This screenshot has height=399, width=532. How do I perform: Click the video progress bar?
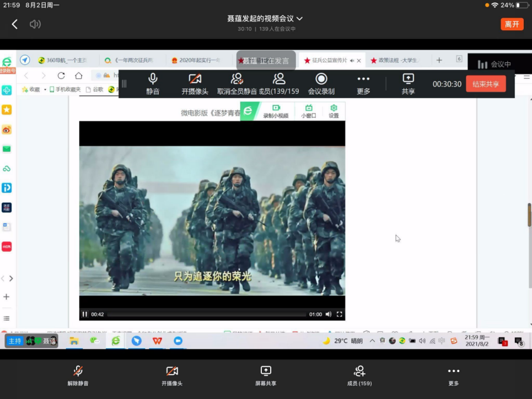point(207,314)
